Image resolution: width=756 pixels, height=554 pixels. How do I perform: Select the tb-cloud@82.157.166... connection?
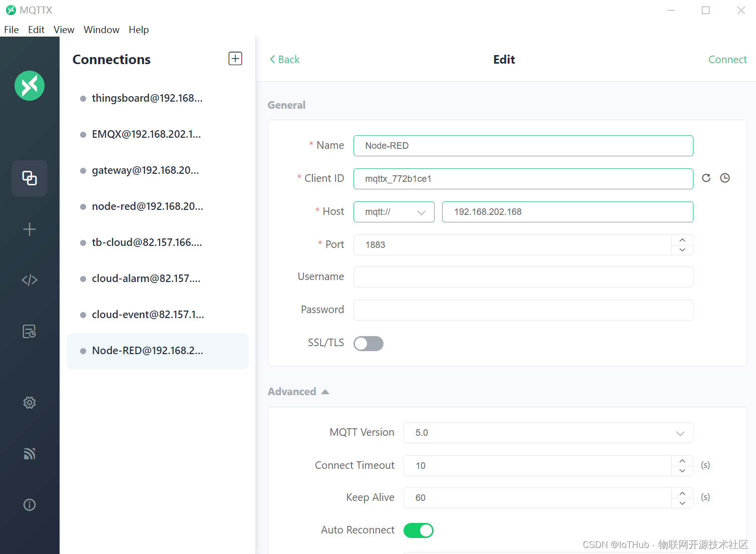pyautogui.click(x=158, y=242)
